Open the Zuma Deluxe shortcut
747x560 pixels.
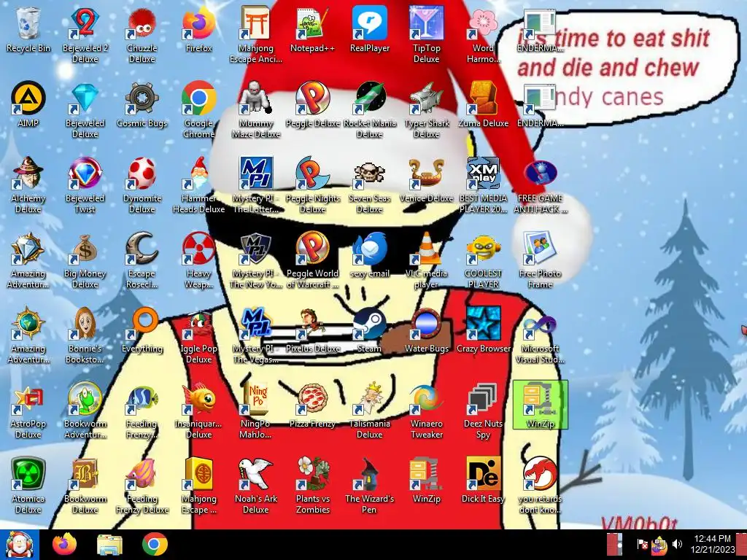tap(483, 105)
